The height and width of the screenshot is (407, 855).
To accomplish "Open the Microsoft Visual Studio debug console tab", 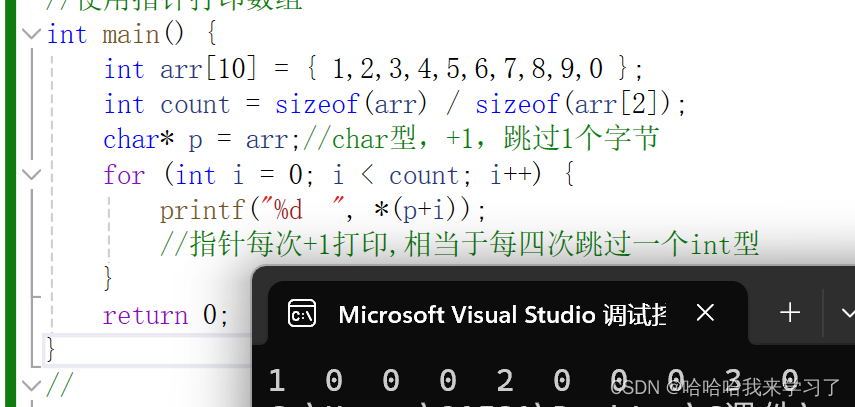I will pyautogui.click(x=507, y=314).
